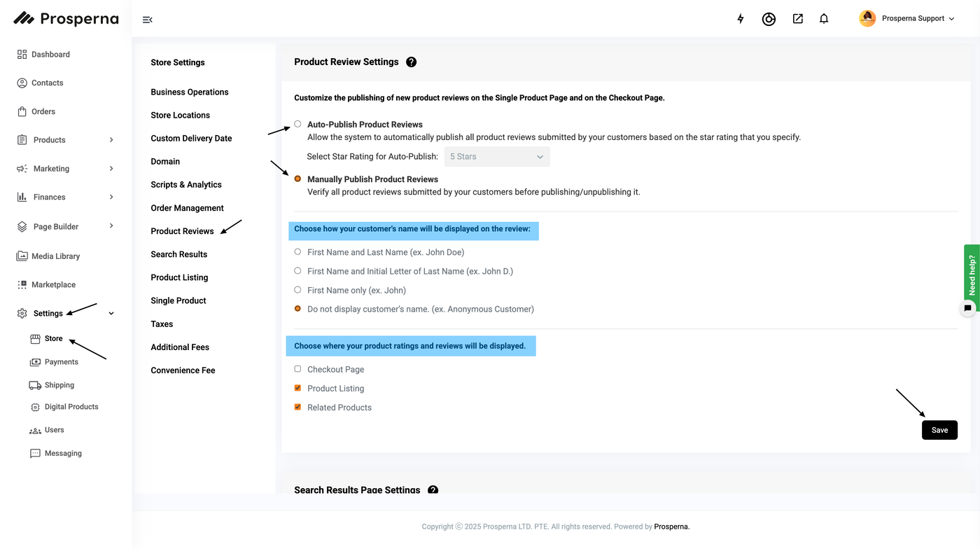Open Media Library from sidebar icon
Screen dimensions: 980x549
[x=22, y=256]
